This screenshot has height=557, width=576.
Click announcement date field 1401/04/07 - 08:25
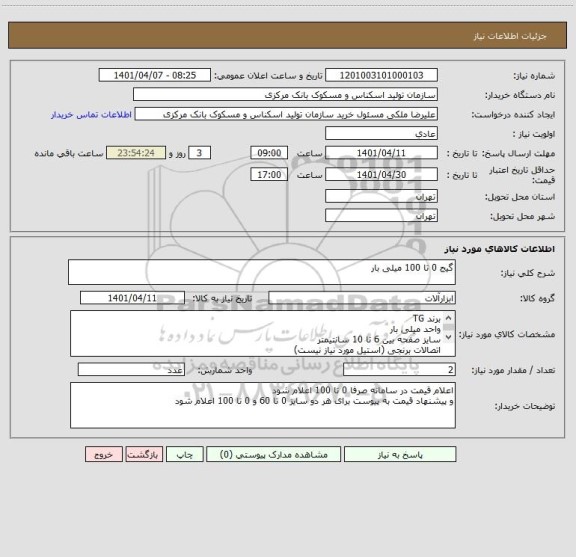coord(155,75)
